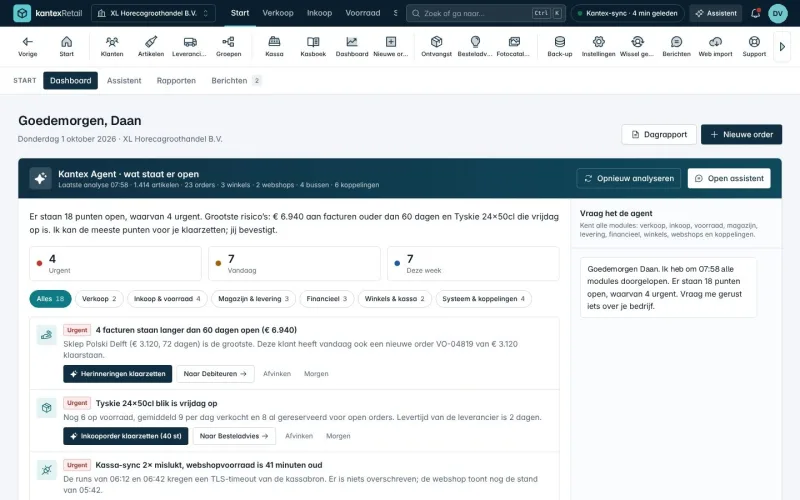The width and height of the screenshot is (800, 500).
Task: Open the Kassa register icon
Action: (274, 46)
